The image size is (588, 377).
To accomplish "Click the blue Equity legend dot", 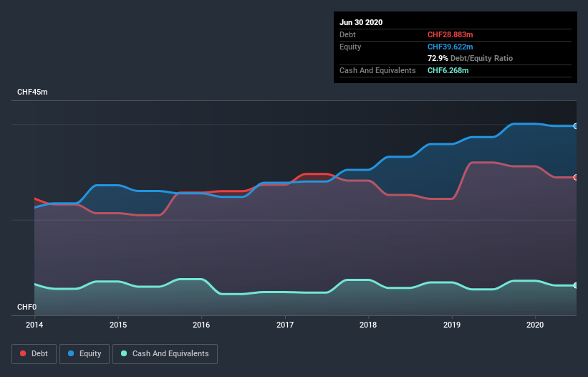I will (71, 353).
